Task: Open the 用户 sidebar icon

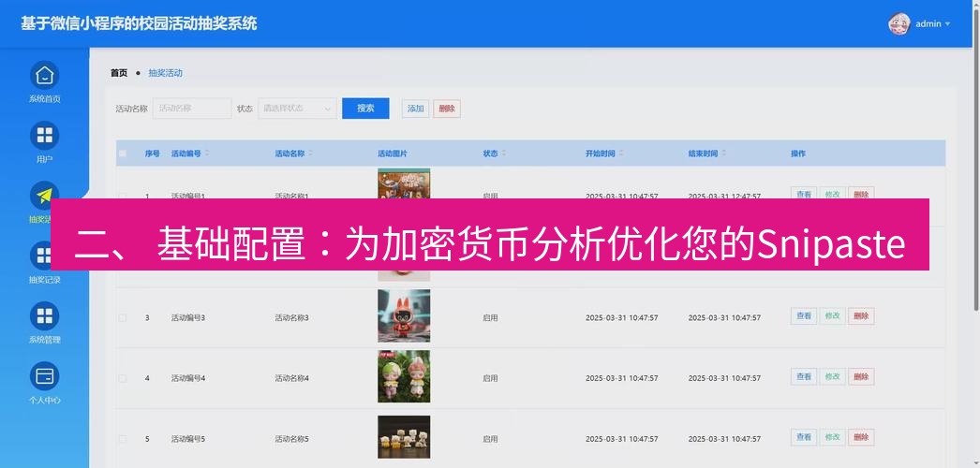Action: (44, 136)
